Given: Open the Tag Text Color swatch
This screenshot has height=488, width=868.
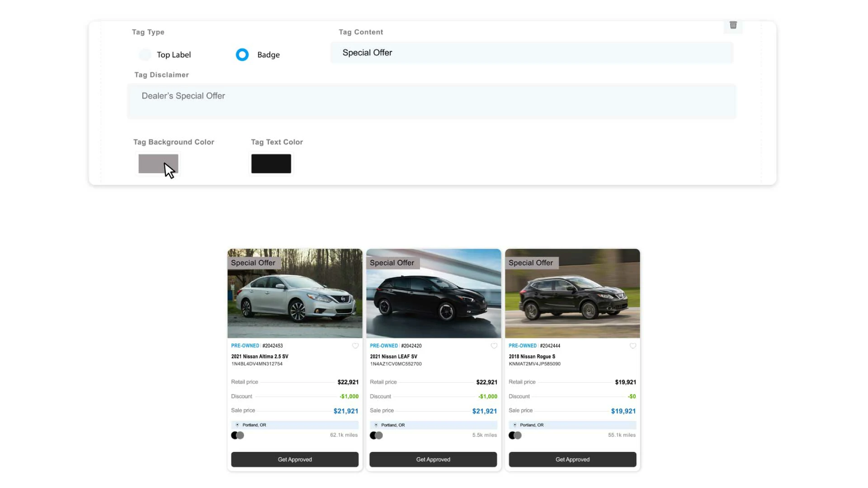Looking at the screenshot, I should click(271, 164).
